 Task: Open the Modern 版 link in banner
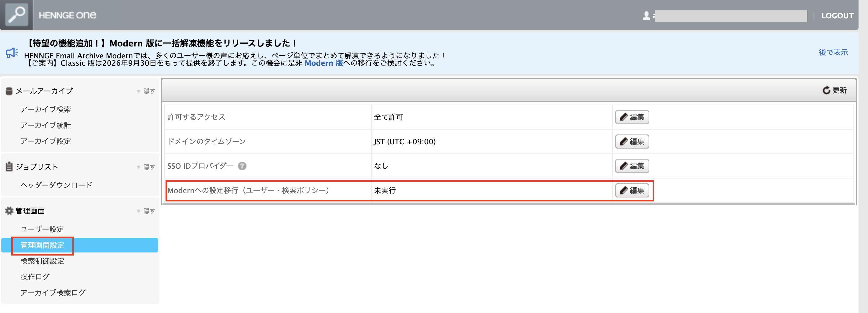[323, 63]
